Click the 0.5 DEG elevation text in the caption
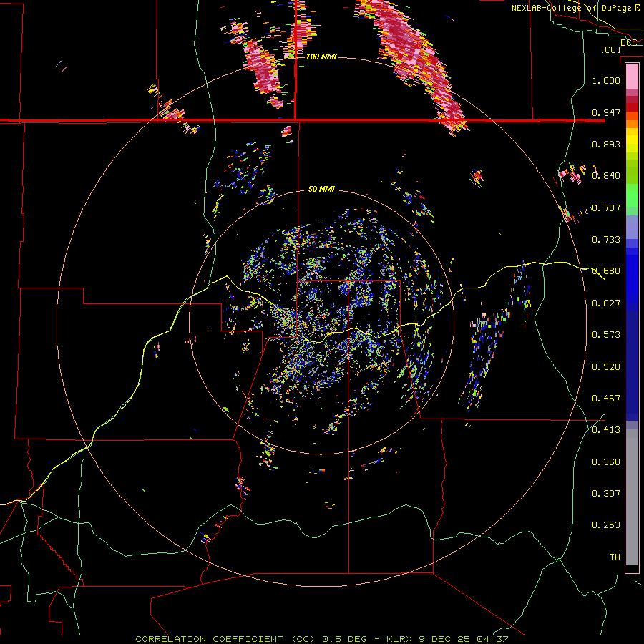The height and width of the screenshot is (644, 644). (x=344, y=639)
